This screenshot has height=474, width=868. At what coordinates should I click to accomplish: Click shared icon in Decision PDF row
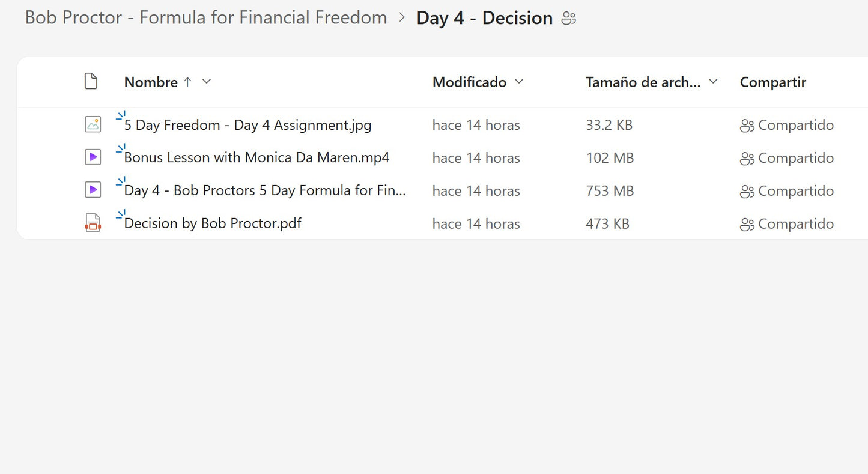(747, 224)
